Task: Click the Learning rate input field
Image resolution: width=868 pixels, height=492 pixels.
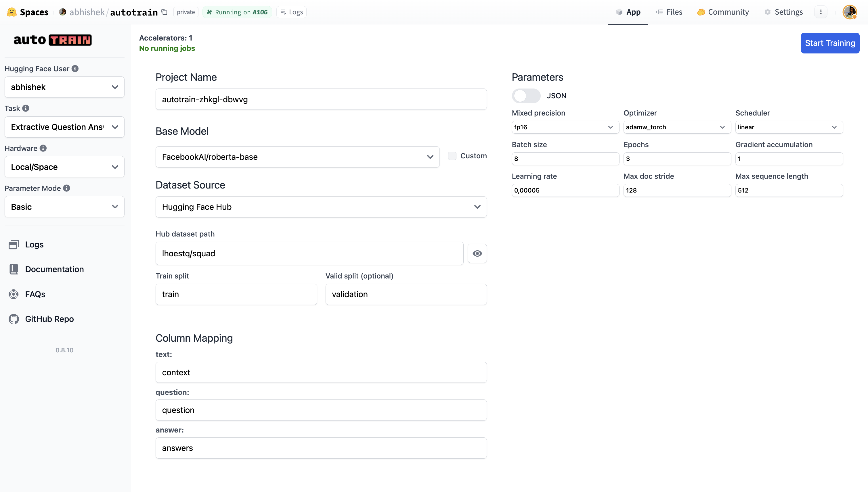Action: [565, 190]
